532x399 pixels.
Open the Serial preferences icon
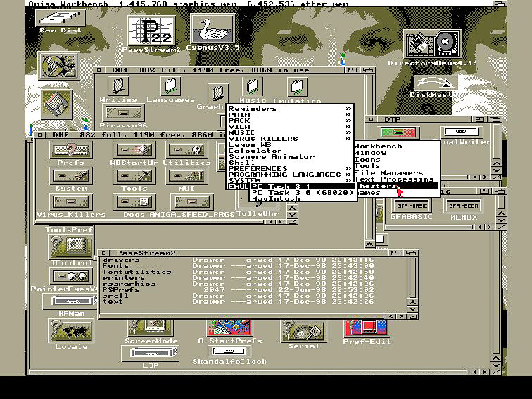pos(303,331)
